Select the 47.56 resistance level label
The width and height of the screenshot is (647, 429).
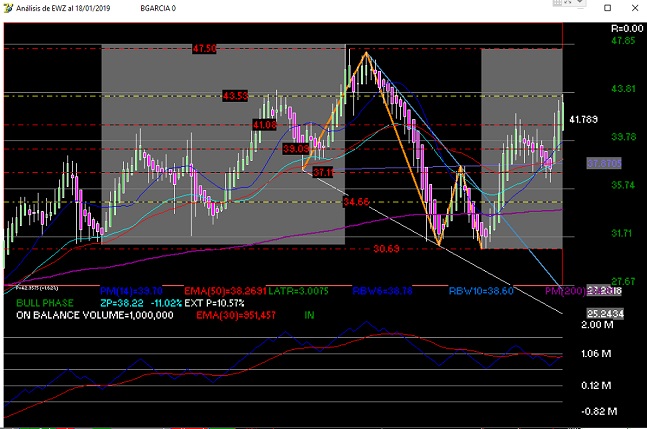(x=204, y=48)
